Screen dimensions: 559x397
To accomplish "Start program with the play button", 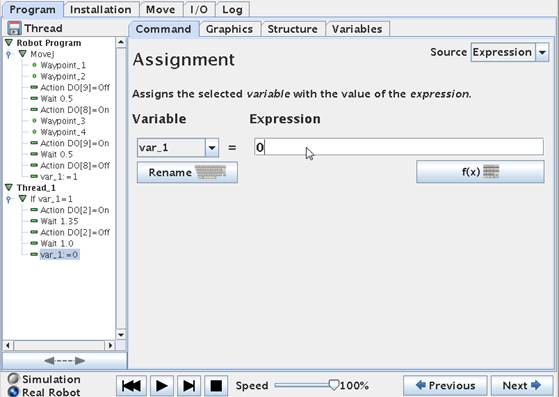I will coord(161,386).
